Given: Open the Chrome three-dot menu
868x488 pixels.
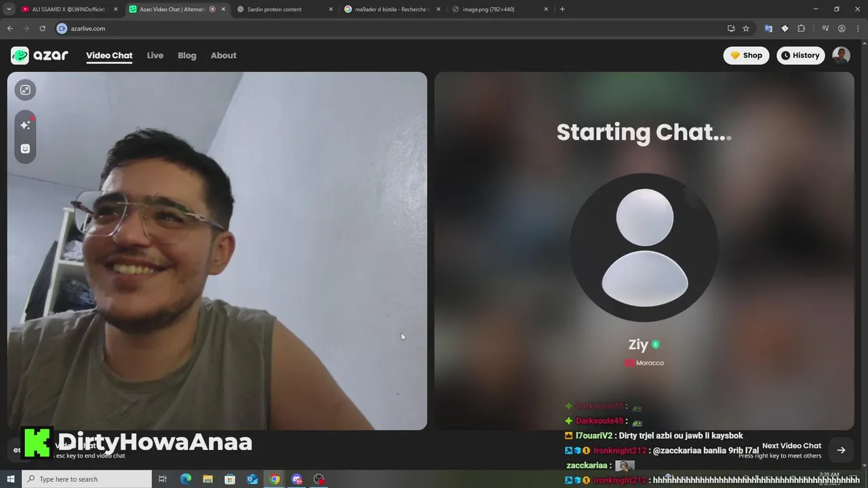Looking at the screenshot, I should (x=857, y=28).
